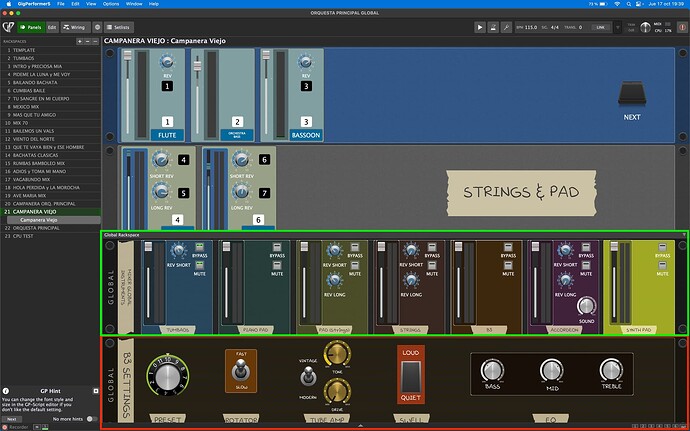Toggle BYPASS on the SYNTH PAD channel
Image resolution: width=690 pixels, height=431 pixels.
click(662, 247)
